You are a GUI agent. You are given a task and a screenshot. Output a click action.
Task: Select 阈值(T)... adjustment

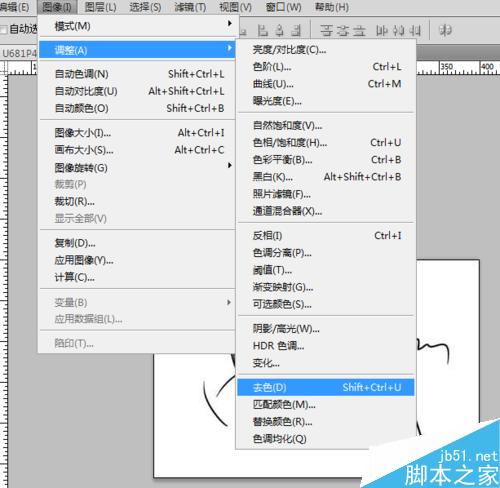pos(326,270)
